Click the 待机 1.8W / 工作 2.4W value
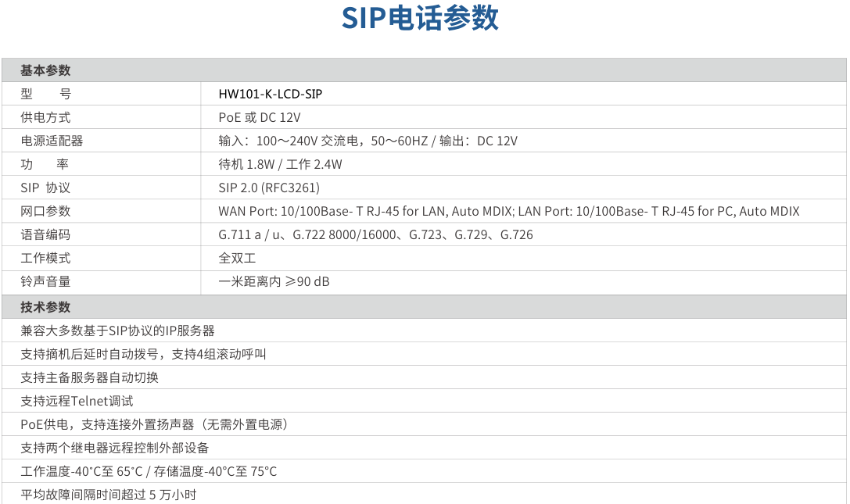 281,164
